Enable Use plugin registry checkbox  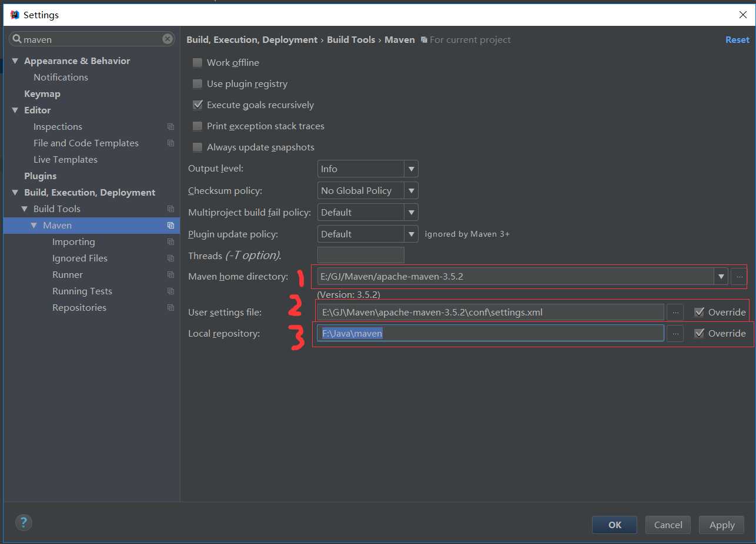pyautogui.click(x=198, y=83)
